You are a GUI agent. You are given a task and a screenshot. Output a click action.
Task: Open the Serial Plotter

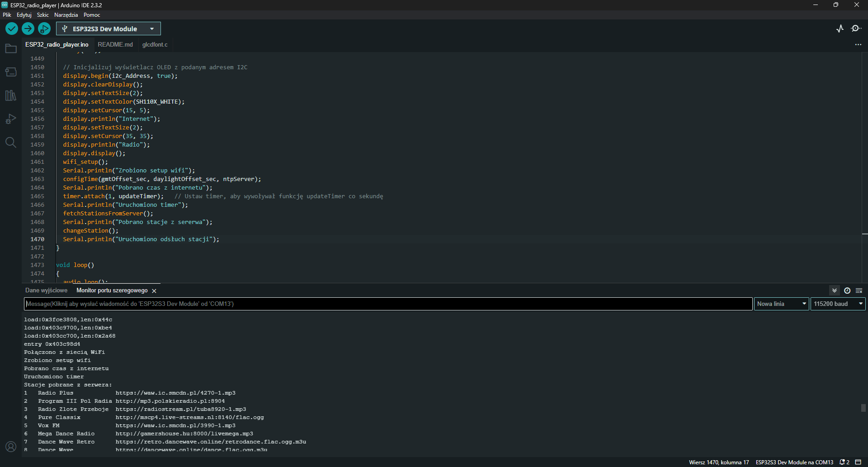[x=840, y=29]
